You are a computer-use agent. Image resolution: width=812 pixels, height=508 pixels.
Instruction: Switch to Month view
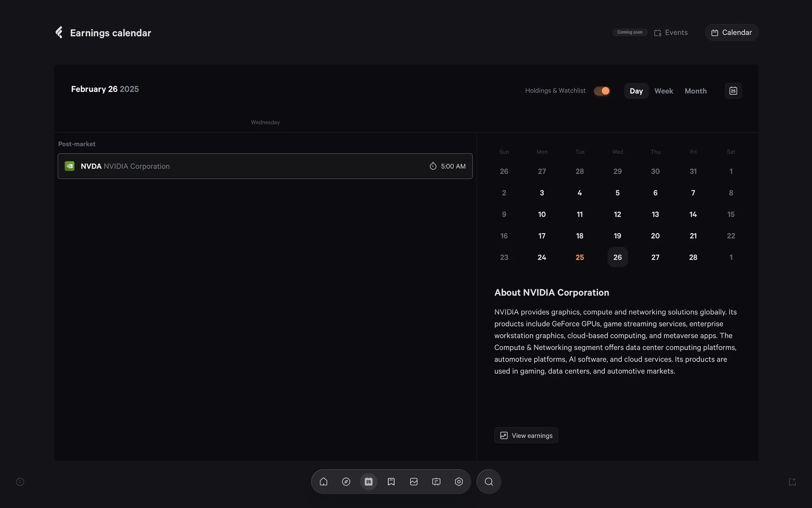coord(695,91)
